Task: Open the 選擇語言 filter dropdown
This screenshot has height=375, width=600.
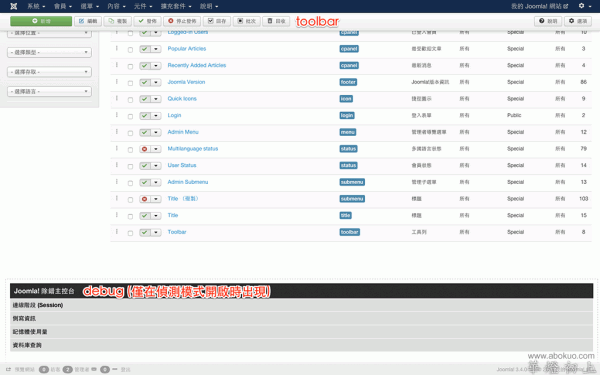Action: (49, 91)
